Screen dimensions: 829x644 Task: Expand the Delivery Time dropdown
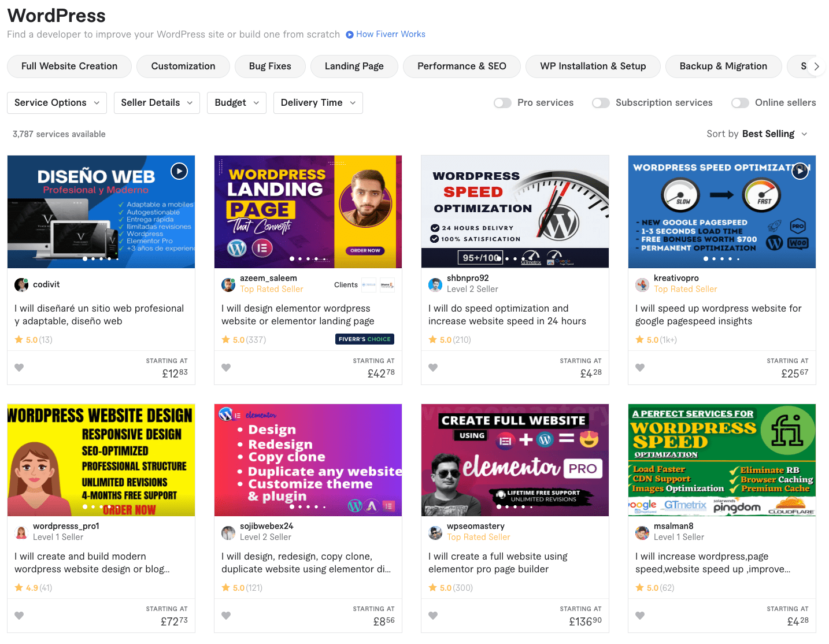click(318, 103)
